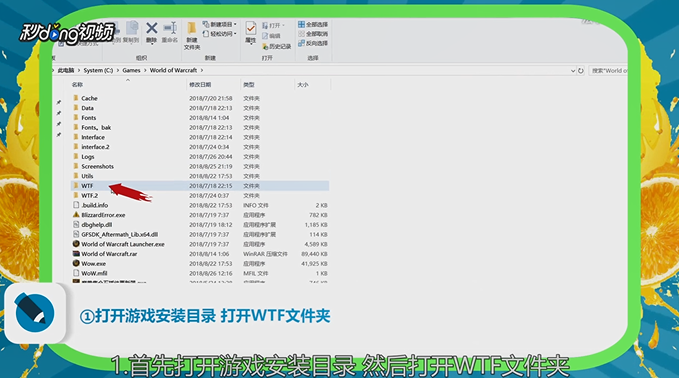
Task: Click the INFO 文件 type cell
Action: click(255, 205)
